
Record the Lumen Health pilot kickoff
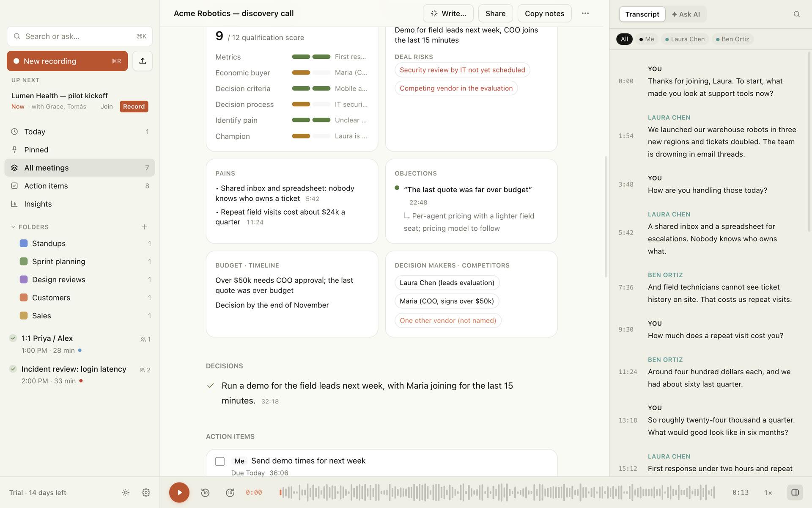coord(134,107)
